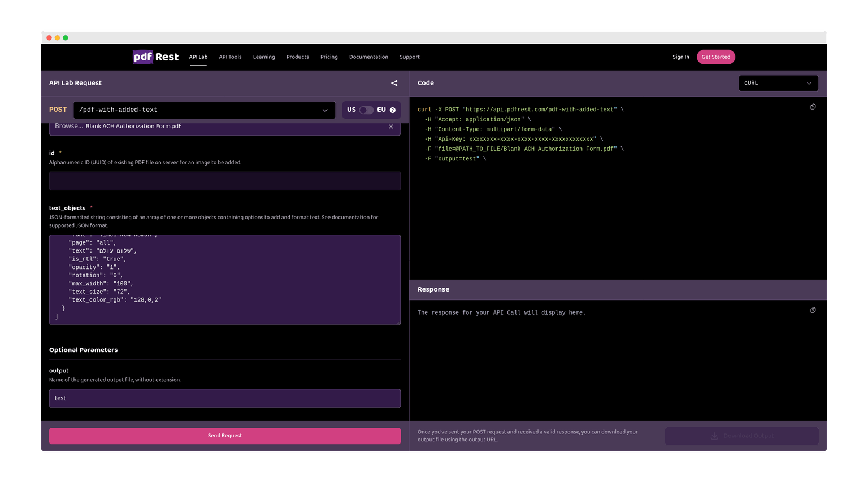868x482 pixels.
Task: Open the cURL language selector dropdown
Action: point(778,83)
